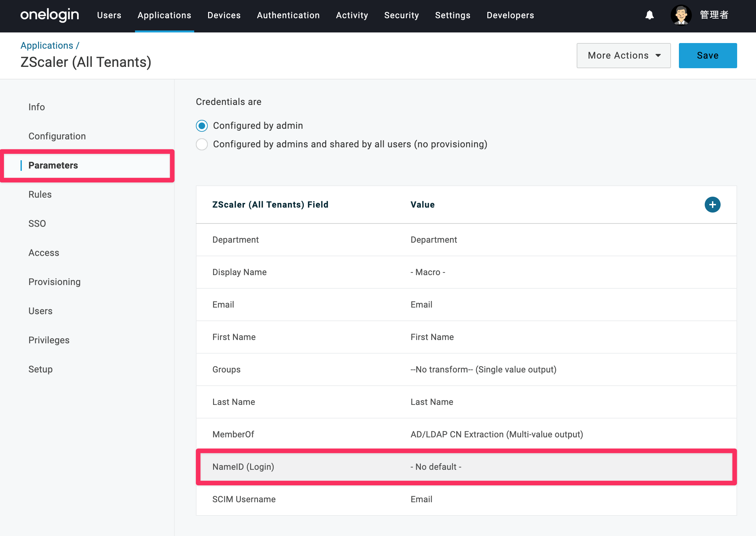This screenshot has height=536, width=756.
Task: Switch to the sidebar Users tab
Action: pyautogui.click(x=40, y=311)
